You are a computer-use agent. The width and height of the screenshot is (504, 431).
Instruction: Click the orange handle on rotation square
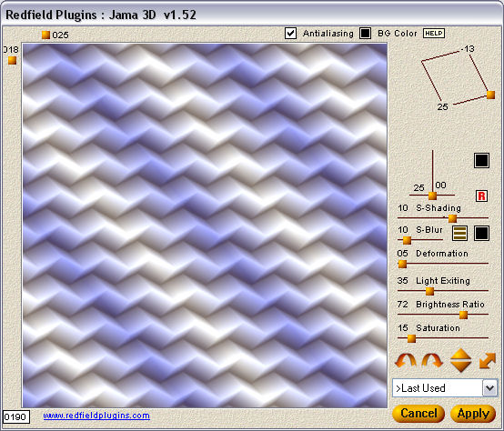[490, 95]
